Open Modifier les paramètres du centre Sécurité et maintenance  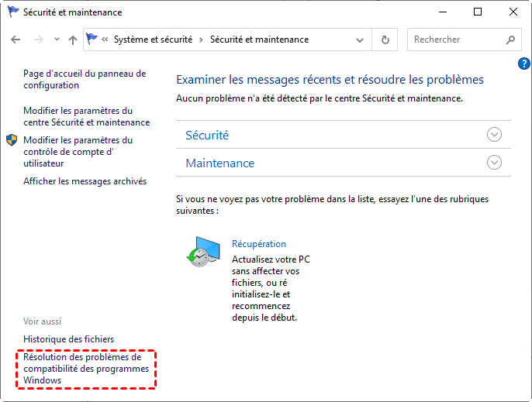tap(87, 116)
